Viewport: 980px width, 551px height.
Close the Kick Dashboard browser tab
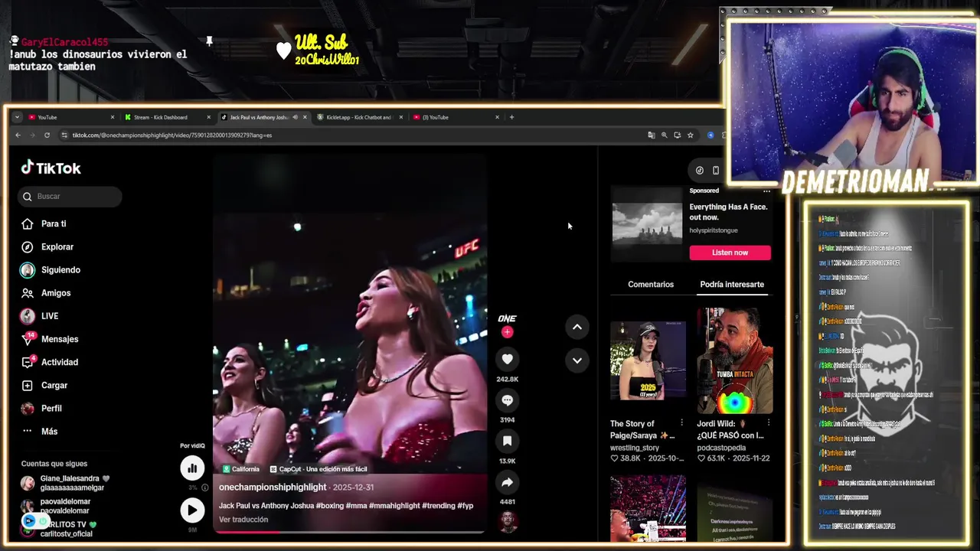(208, 117)
